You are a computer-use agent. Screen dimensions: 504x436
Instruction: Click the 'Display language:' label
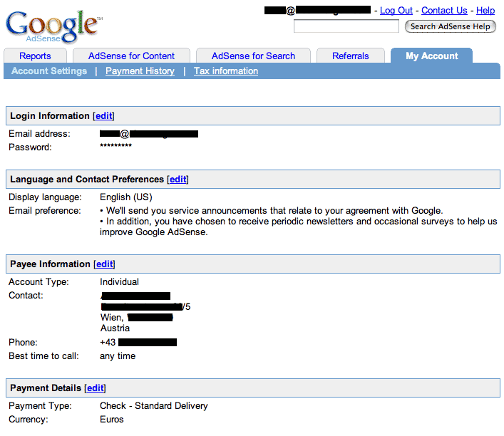click(46, 197)
